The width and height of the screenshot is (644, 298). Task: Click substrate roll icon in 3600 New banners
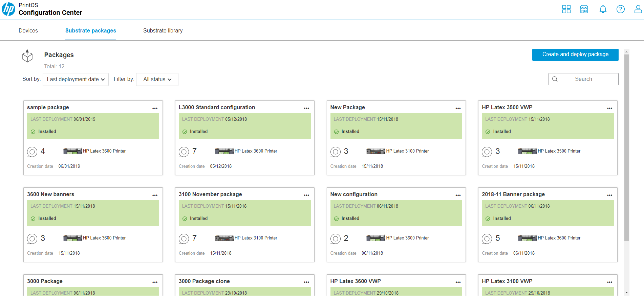32,239
